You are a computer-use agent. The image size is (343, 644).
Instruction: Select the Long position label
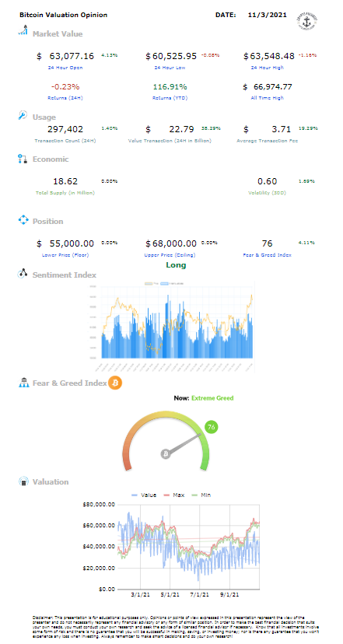[176, 265]
